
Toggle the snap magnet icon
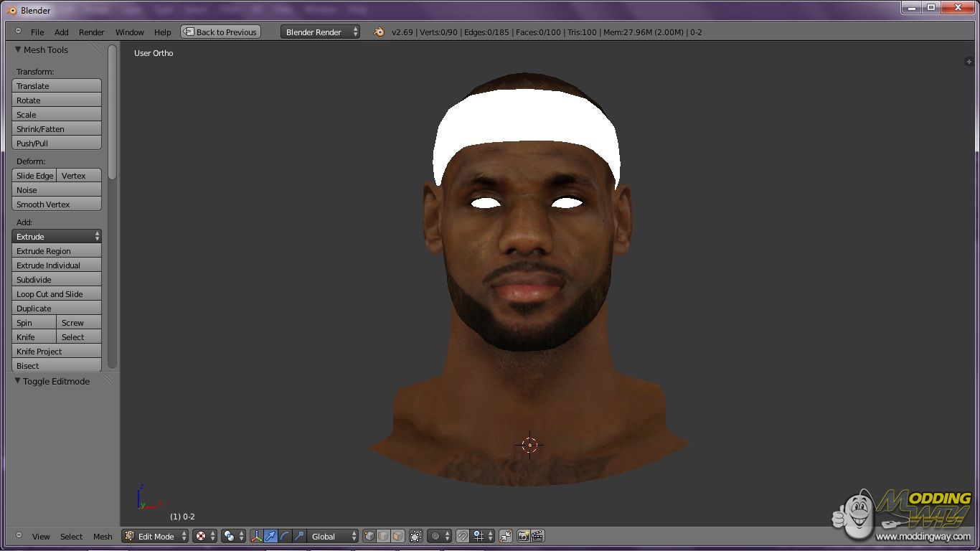[x=463, y=536]
